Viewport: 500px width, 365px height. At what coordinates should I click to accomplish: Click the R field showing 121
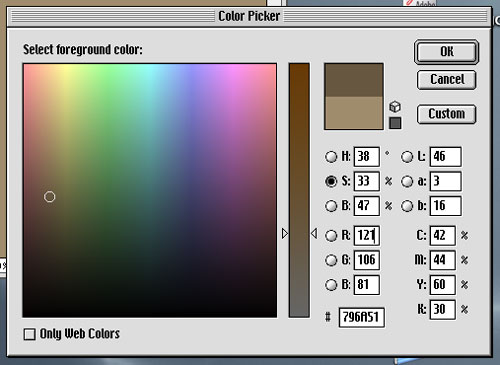[367, 235]
